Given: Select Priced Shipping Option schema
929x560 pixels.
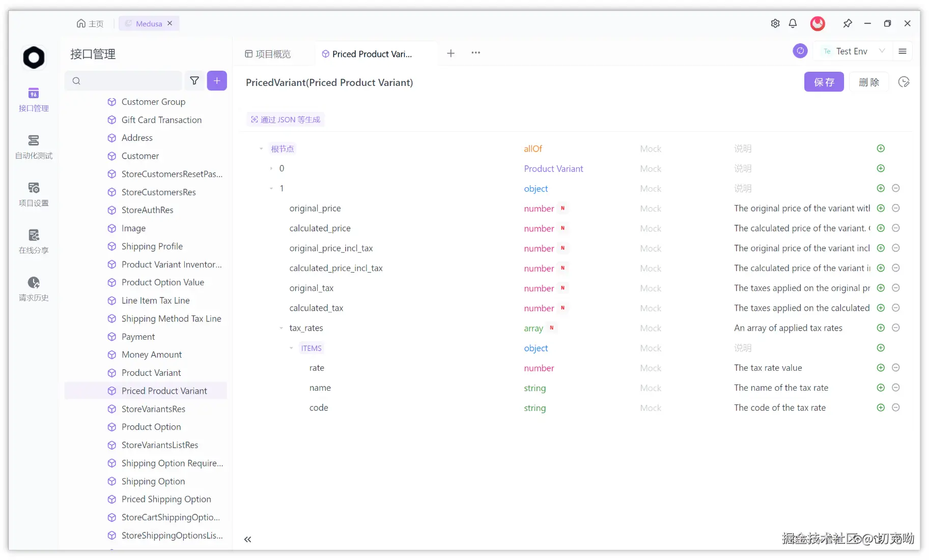Looking at the screenshot, I should (166, 499).
